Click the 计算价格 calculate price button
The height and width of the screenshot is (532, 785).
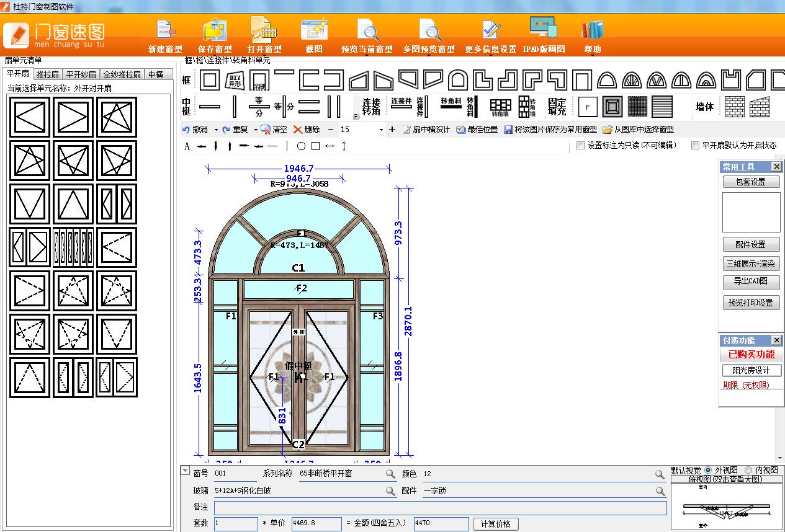(495, 524)
